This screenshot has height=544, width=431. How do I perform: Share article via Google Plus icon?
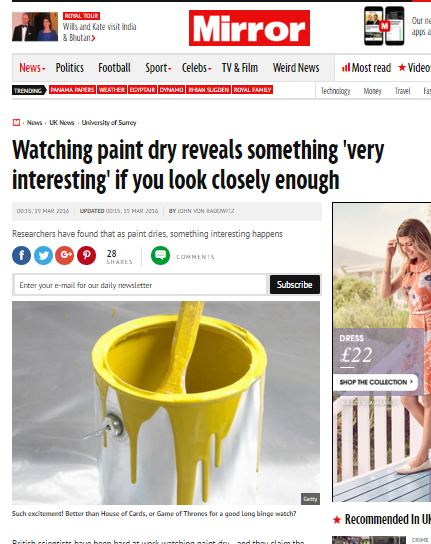(x=65, y=255)
